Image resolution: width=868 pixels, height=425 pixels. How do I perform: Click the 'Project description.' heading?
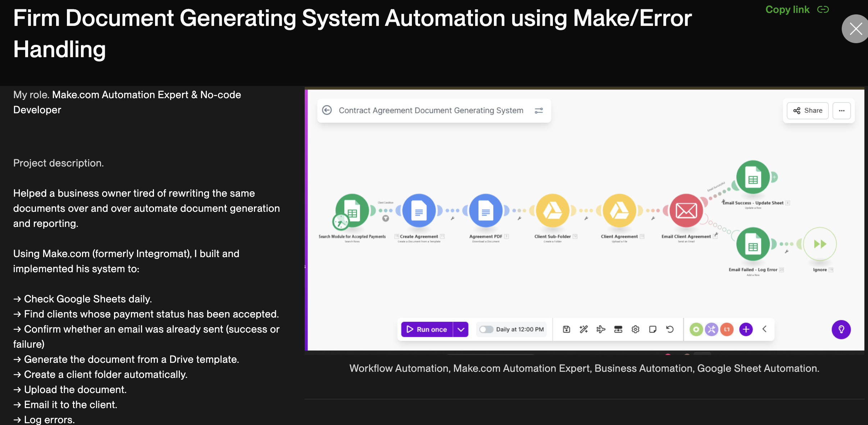pyautogui.click(x=59, y=163)
